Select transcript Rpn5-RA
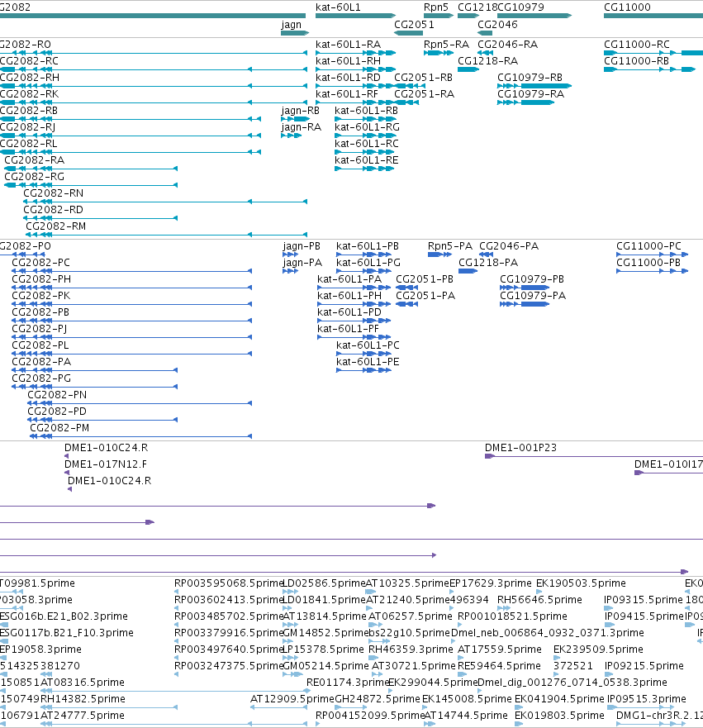Viewport: 703px width, 728px height. (446, 45)
